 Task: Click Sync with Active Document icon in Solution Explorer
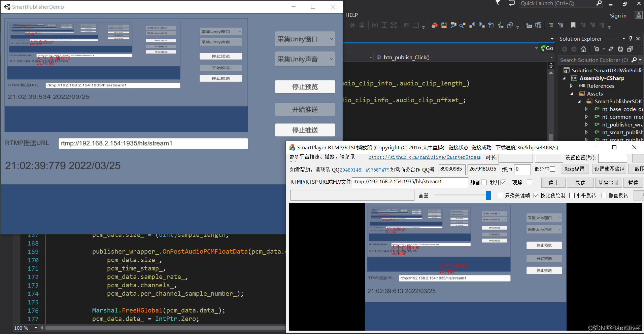click(611, 49)
